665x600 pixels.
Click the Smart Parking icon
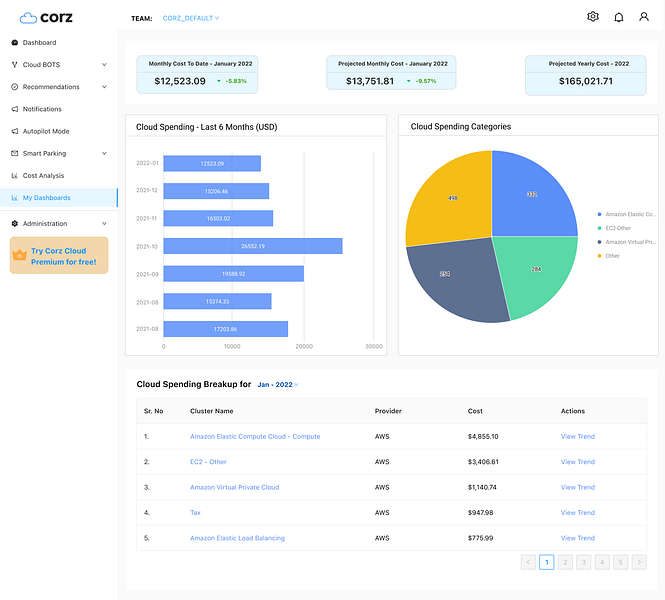(x=14, y=153)
